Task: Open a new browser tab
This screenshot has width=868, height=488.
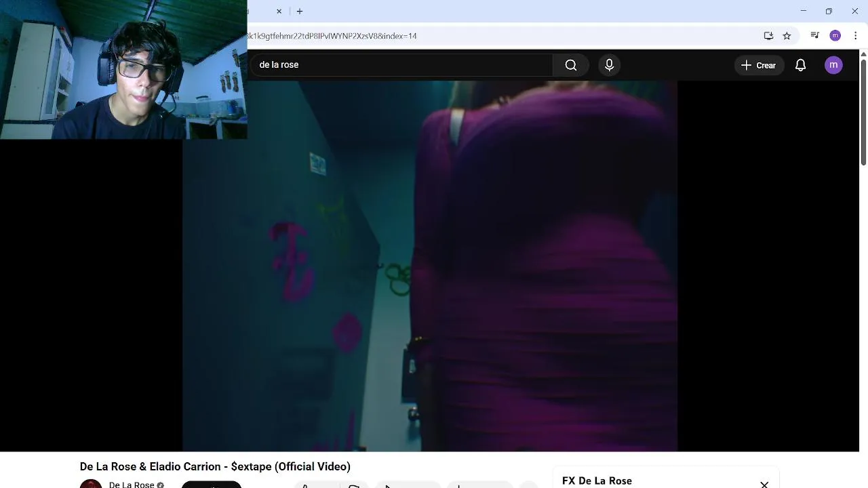Action: (x=300, y=12)
